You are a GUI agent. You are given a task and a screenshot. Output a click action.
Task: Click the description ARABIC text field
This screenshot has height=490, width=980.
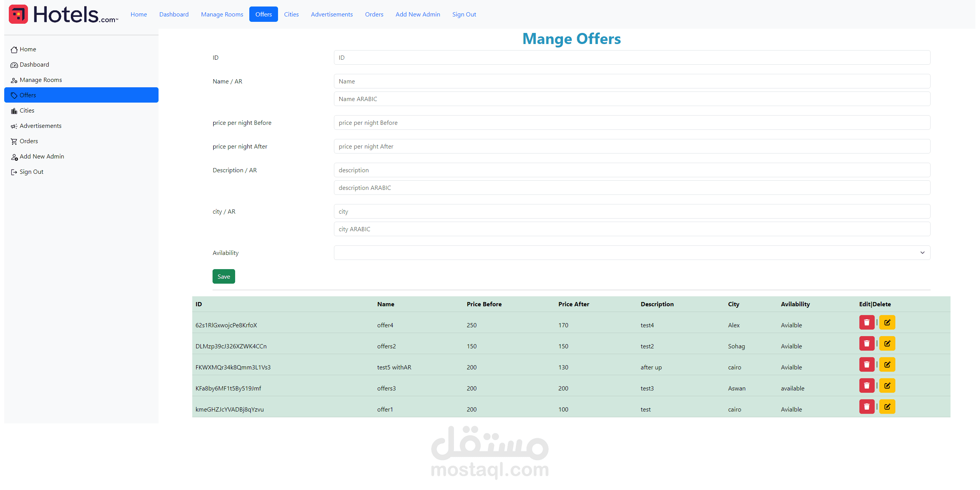click(x=632, y=188)
